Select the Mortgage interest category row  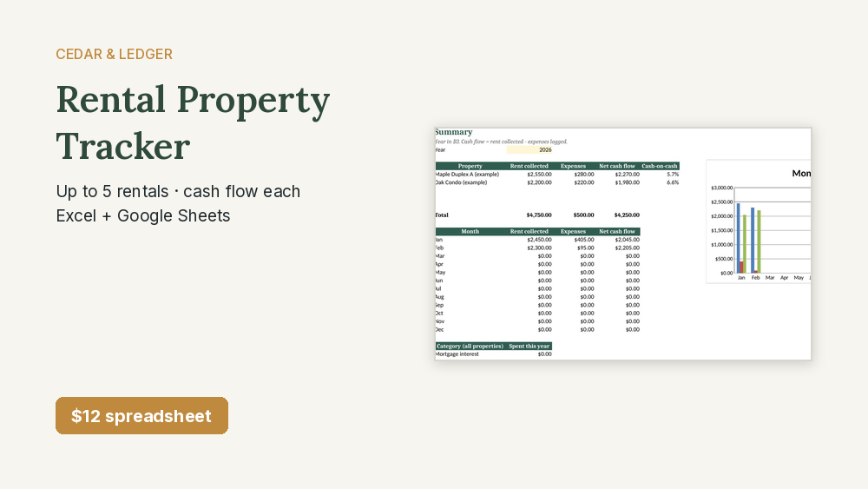tap(493, 354)
